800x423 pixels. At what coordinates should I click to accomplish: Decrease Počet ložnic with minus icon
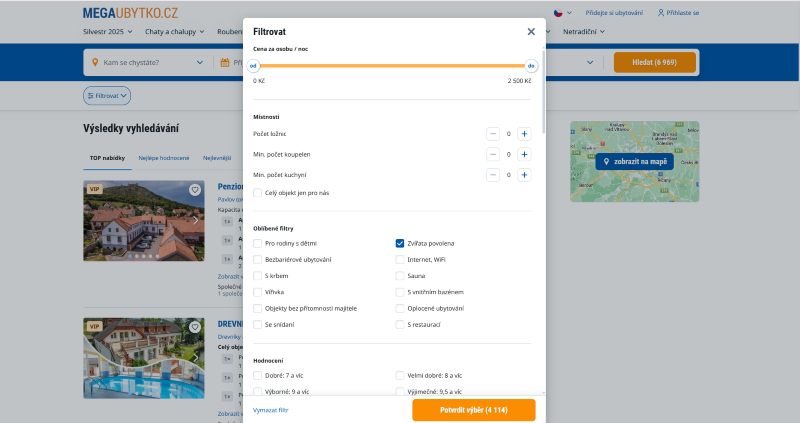tap(492, 134)
